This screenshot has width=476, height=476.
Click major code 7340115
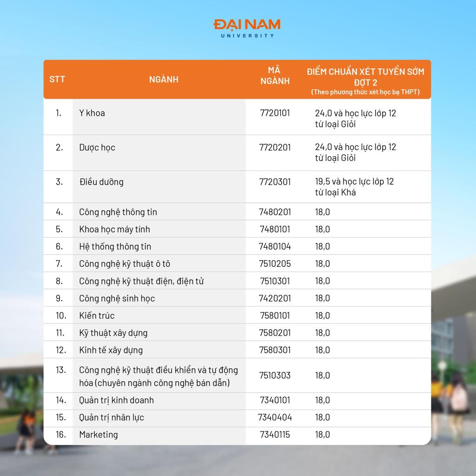tap(275, 435)
